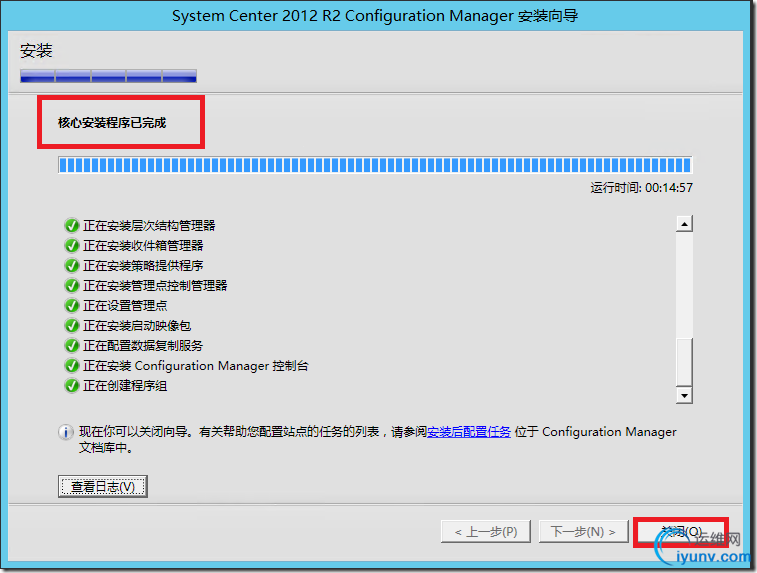Click scrollbar up arrow in task list

(684, 224)
